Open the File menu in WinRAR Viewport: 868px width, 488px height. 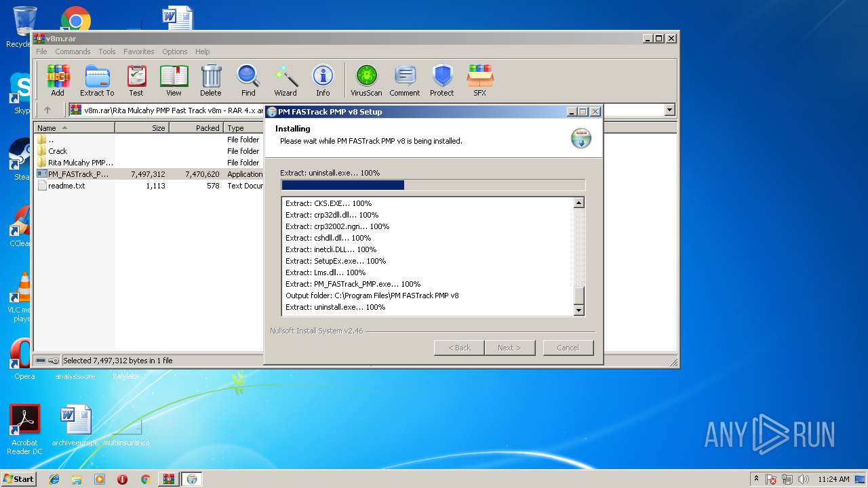[41, 52]
